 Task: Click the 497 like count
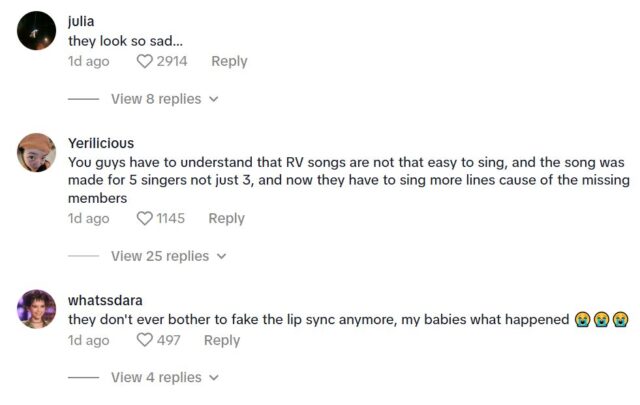point(168,341)
